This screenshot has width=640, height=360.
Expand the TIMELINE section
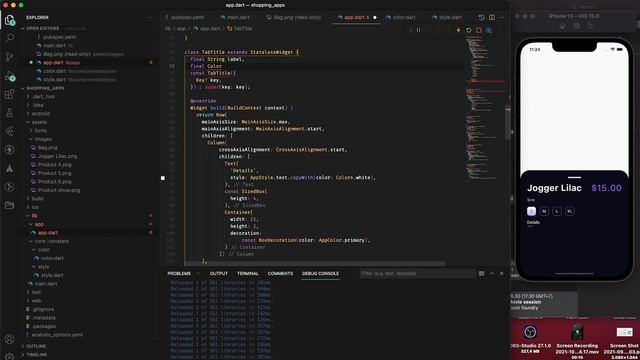[x=37, y=355]
